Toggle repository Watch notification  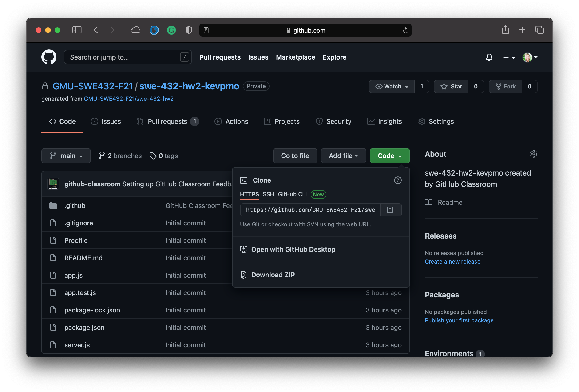tap(392, 86)
